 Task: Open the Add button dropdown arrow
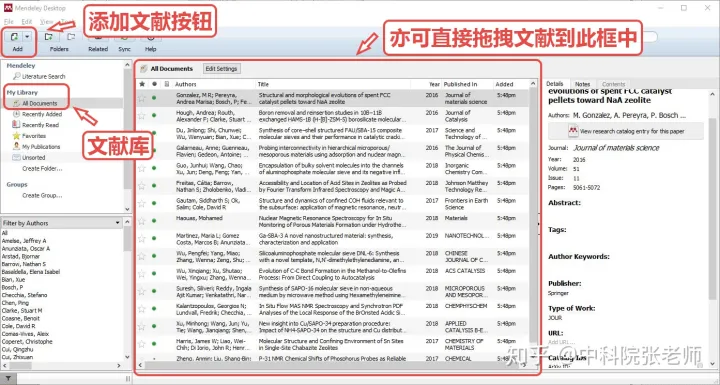tap(27, 37)
